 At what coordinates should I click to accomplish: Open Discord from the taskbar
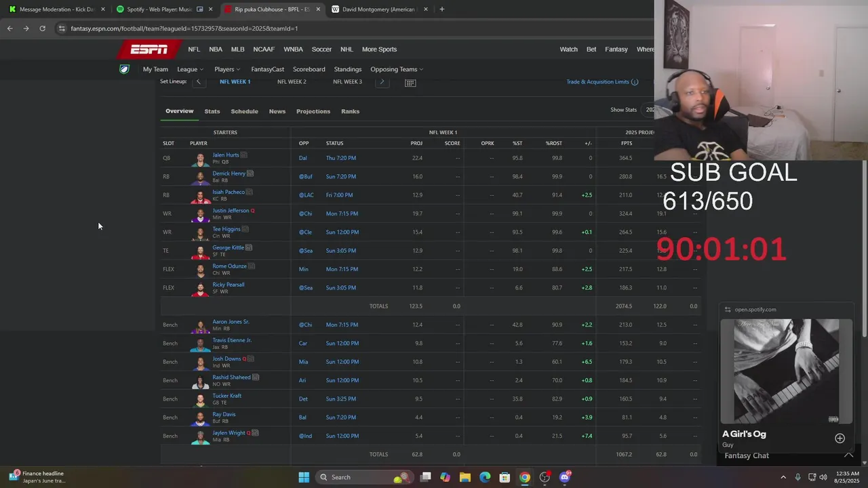[565, 477]
